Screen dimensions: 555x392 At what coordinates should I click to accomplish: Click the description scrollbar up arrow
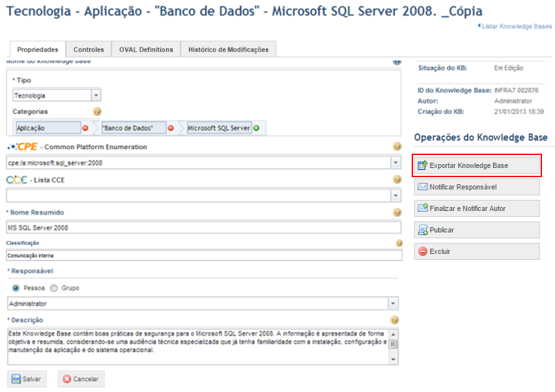coord(393,334)
